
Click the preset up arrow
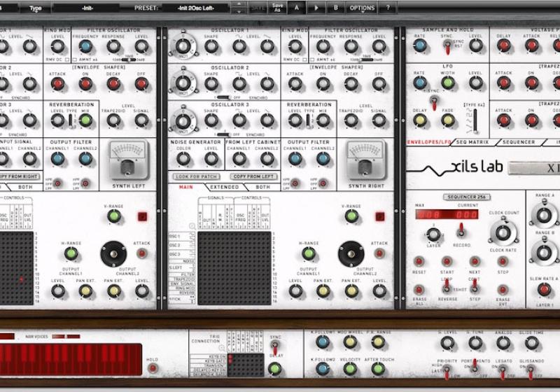[x=239, y=4]
